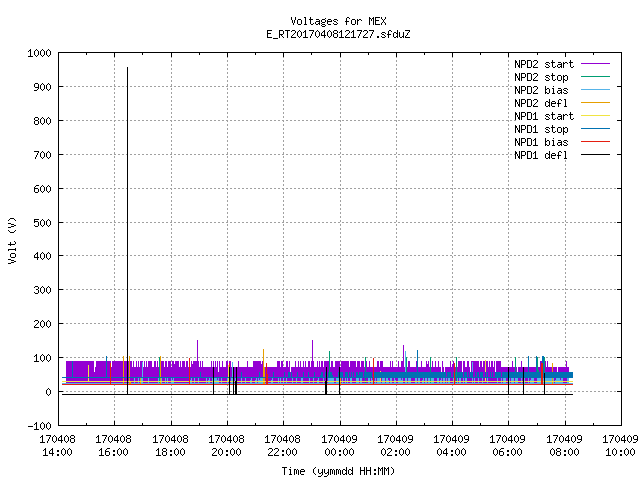Screen dimensions: 640x480
Task: Click the 'NPD1 stop' legend label
Action: [x=541, y=129]
